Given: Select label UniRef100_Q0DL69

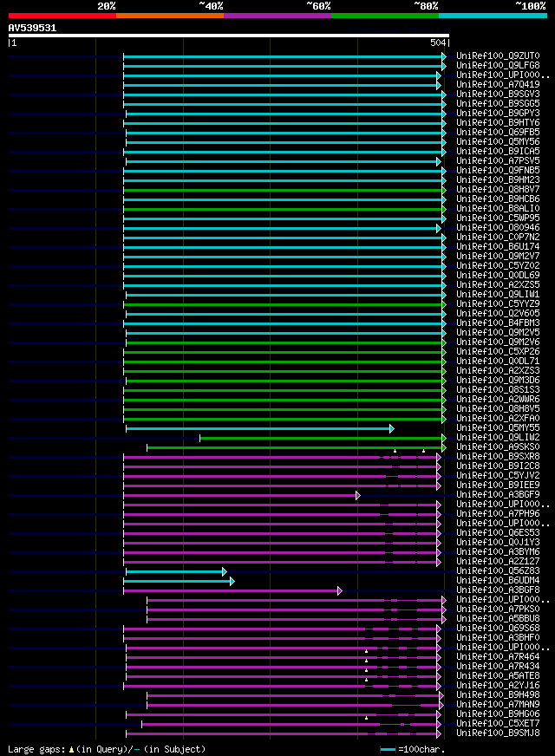Looking at the screenshot, I should coord(498,276).
